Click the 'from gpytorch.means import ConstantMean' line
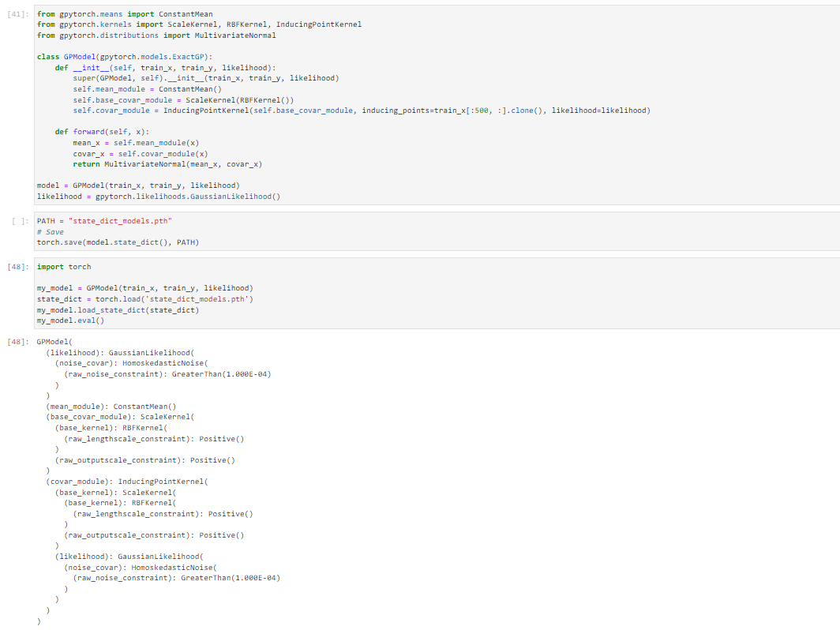The width and height of the screenshot is (840, 630). point(125,14)
